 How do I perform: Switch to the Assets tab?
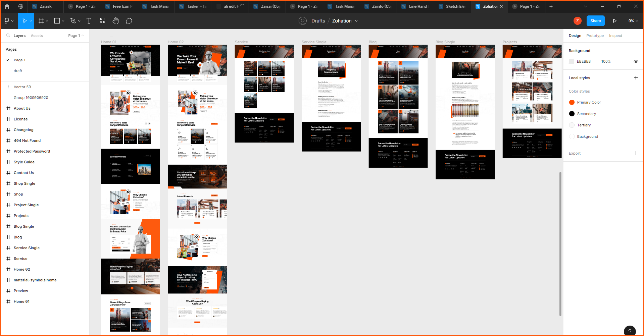[37, 36]
